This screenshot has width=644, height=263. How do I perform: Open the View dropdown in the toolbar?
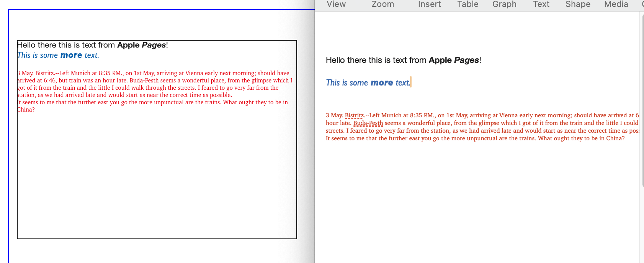[x=336, y=4]
